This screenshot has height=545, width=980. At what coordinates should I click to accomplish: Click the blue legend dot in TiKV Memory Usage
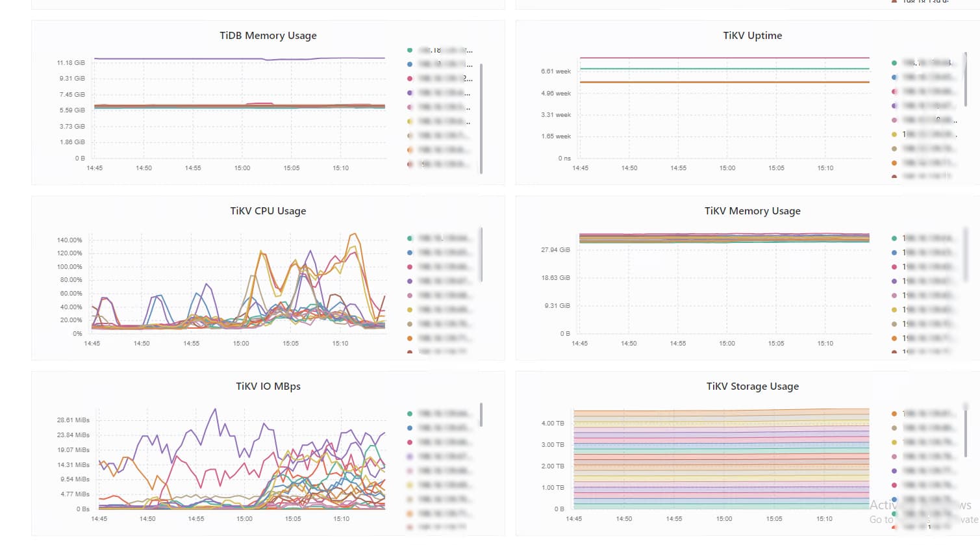[894, 253]
